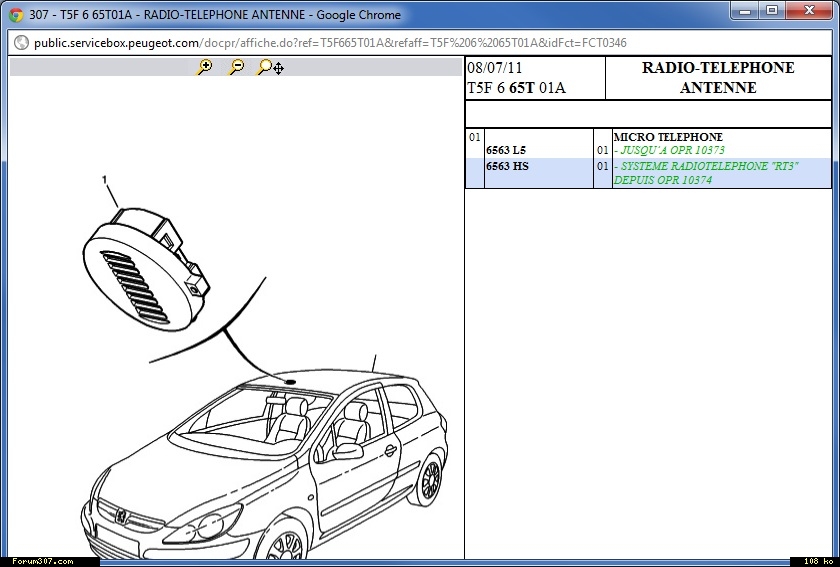Screen dimensions: 840x567
Task: Click the microphone part illustration
Action: click(x=146, y=269)
